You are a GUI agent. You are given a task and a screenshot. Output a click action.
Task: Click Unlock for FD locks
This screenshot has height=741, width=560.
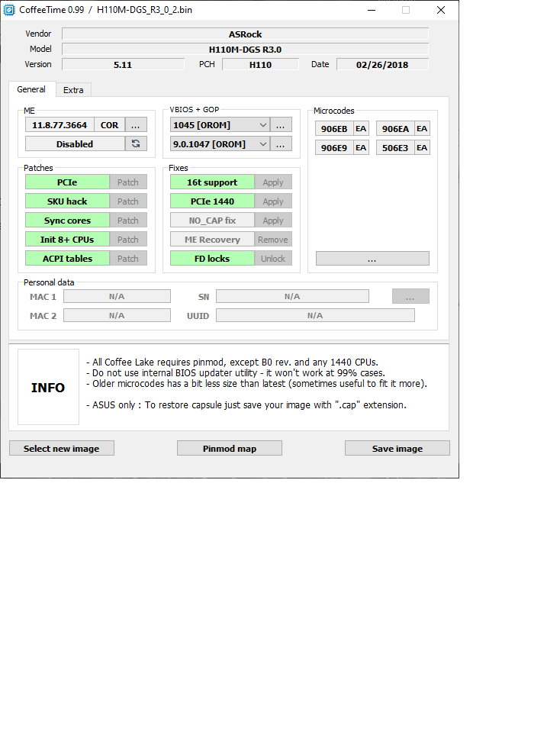[x=273, y=258]
